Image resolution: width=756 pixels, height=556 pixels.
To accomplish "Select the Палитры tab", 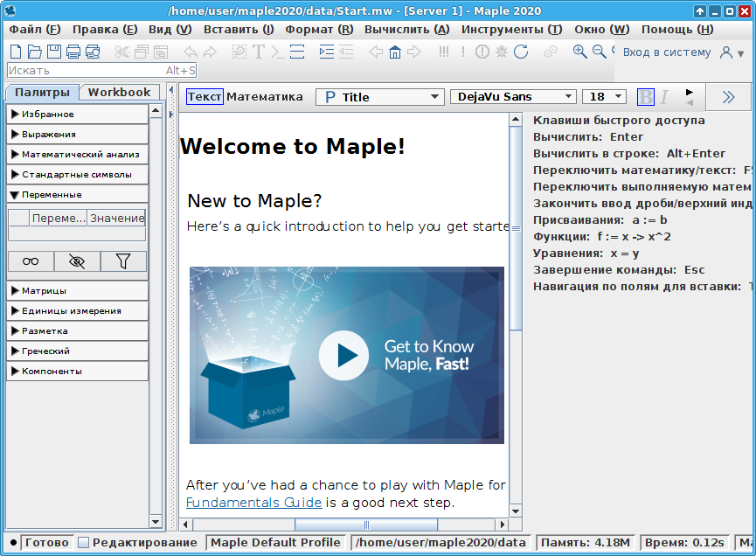I will tap(42, 92).
